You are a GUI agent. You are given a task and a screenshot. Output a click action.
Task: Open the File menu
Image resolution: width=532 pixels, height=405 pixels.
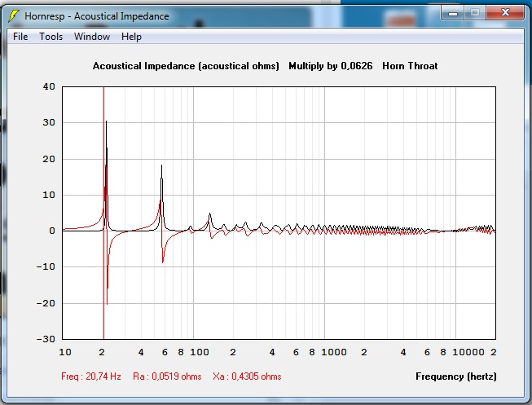20,37
